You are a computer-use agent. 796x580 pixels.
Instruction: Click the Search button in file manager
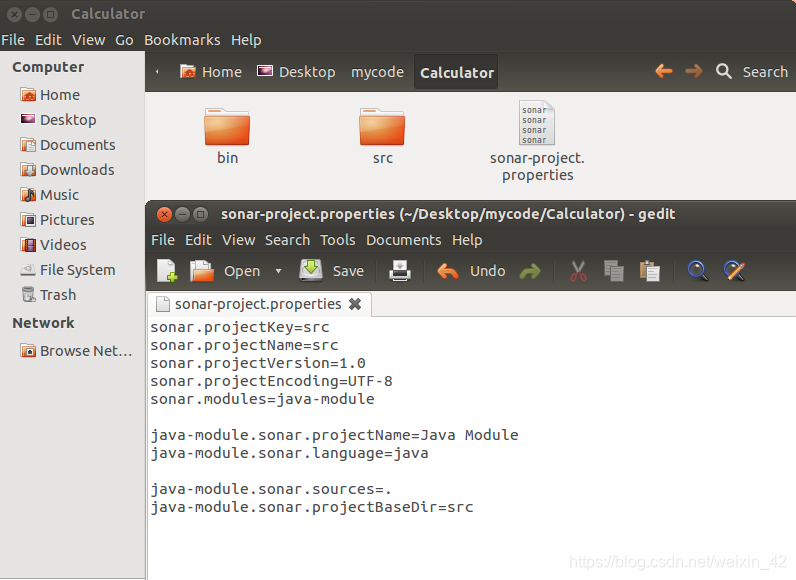[752, 72]
